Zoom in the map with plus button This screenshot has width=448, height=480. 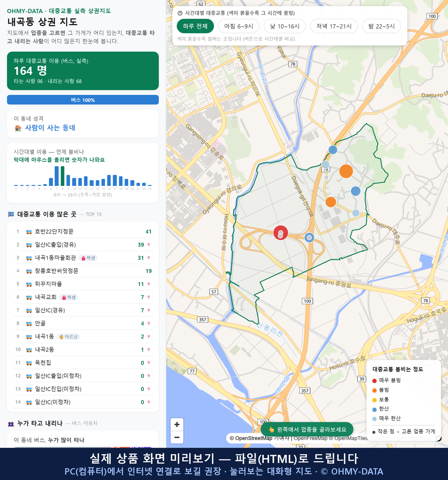pos(177,424)
